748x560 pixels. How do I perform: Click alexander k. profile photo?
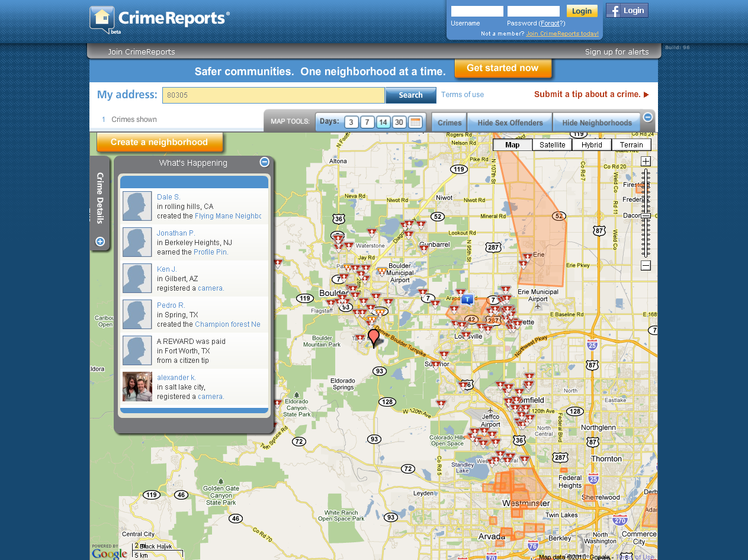point(137,387)
